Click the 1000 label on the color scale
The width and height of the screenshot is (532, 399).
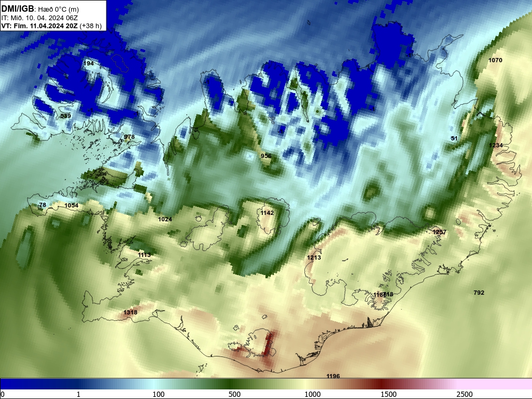point(312,394)
